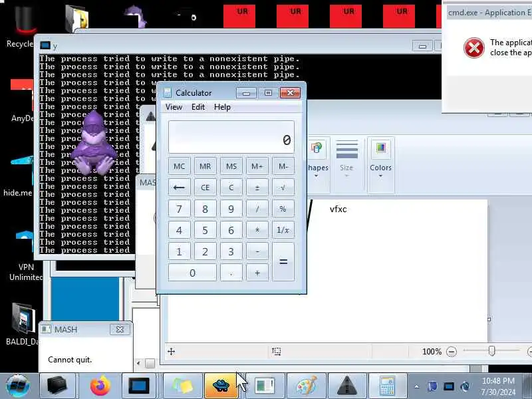Click the 'vfxc' text on Paint canvas
The width and height of the screenshot is (532, 399).
point(338,209)
